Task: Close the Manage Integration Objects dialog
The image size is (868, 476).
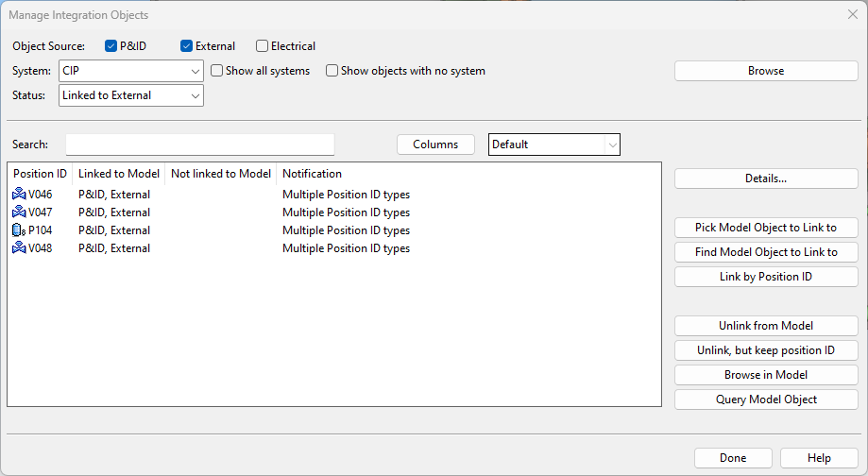Action: (852, 15)
